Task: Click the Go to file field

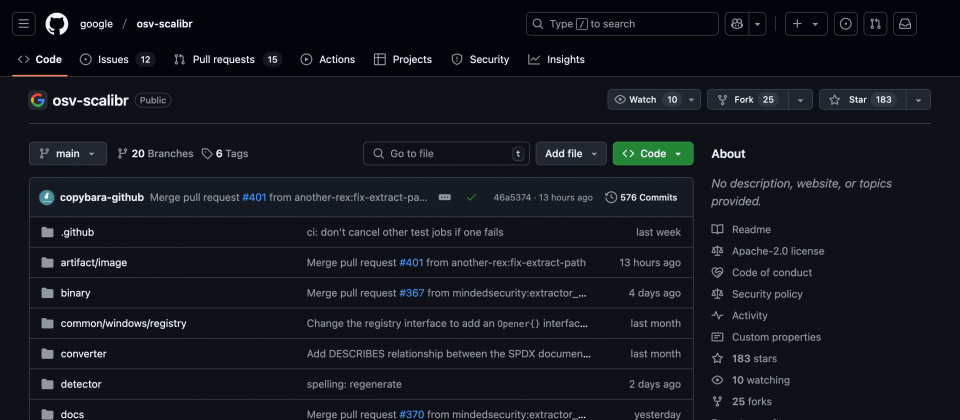Action: (x=446, y=154)
